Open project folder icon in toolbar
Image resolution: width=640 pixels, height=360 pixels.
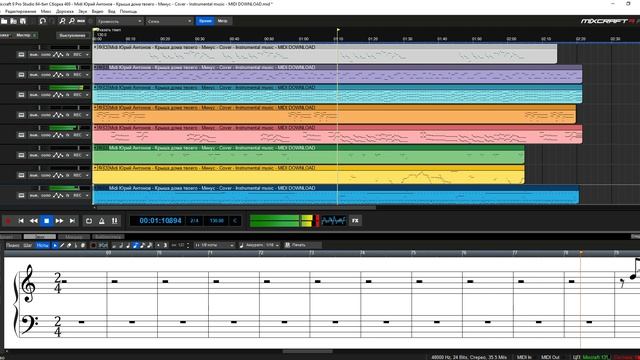(x=4, y=21)
